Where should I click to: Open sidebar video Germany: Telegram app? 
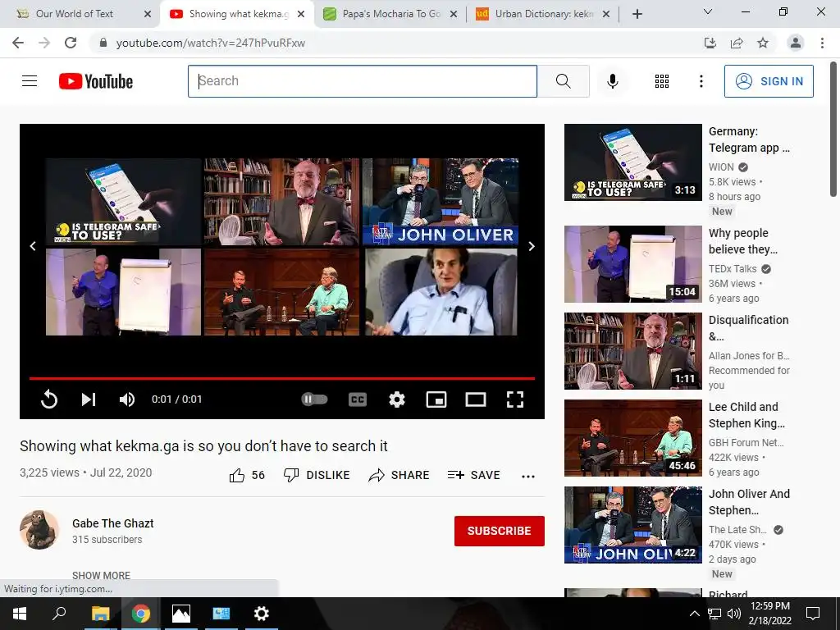point(632,162)
